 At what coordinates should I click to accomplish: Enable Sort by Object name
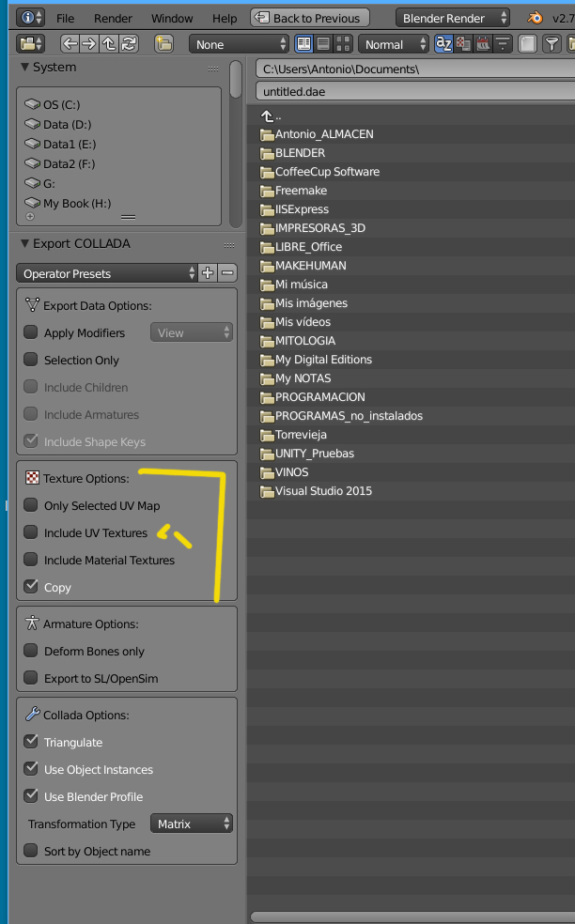pyautogui.click(x=31, y=851)
